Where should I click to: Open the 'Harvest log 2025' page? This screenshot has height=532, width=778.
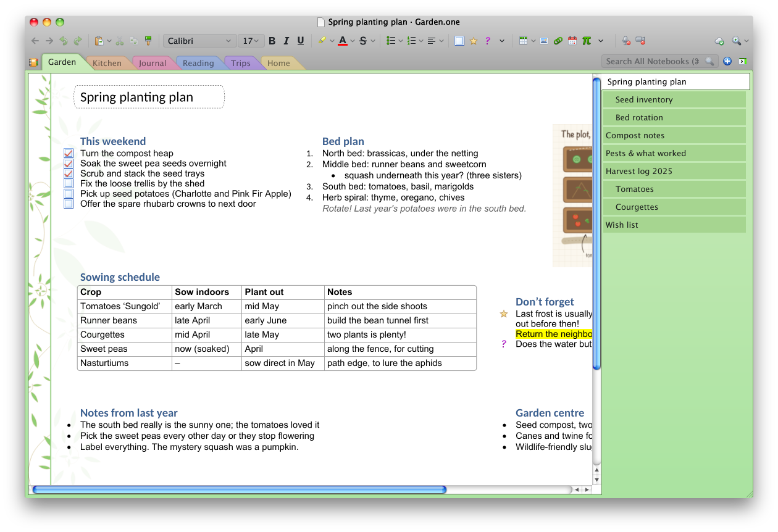point(674,171)
